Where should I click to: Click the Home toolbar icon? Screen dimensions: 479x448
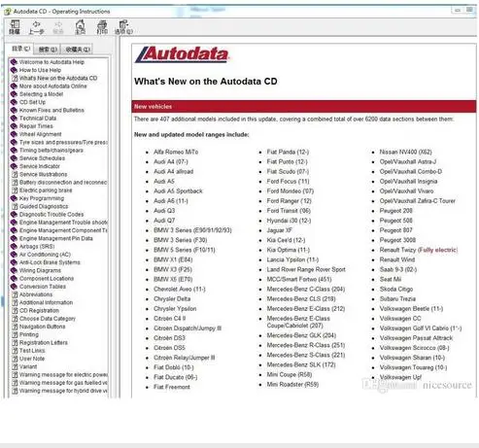(x=80, y=27)
